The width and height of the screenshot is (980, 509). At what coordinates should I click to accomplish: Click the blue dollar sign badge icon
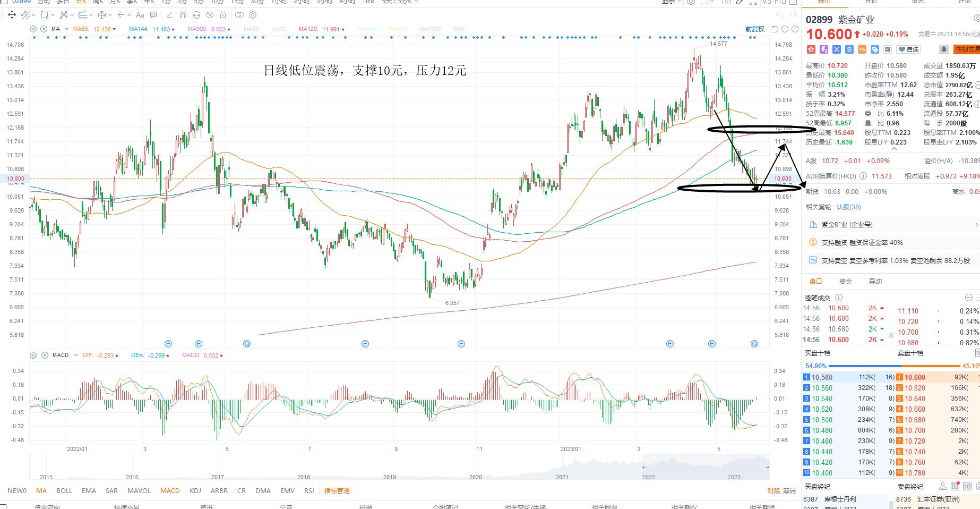click(x=849, y=49)
